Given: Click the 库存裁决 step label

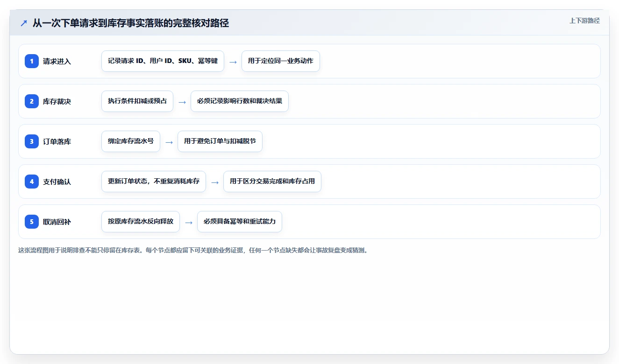Looking at the screenshot, I should [x=57, y=101].
